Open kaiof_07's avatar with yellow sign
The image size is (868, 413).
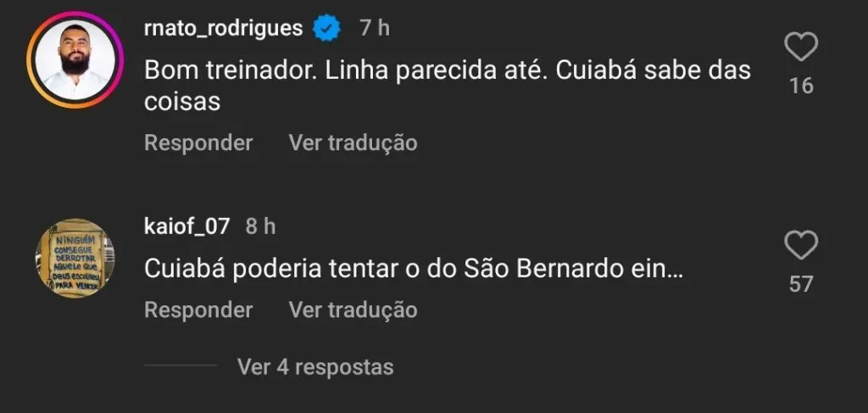(75, 258)
